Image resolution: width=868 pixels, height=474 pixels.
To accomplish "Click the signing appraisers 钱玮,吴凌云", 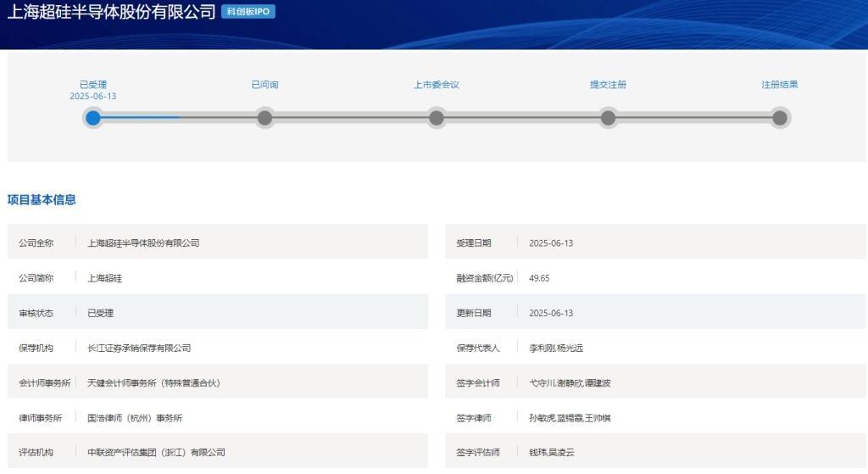I will pyautogui.click(x=552, y=452).
